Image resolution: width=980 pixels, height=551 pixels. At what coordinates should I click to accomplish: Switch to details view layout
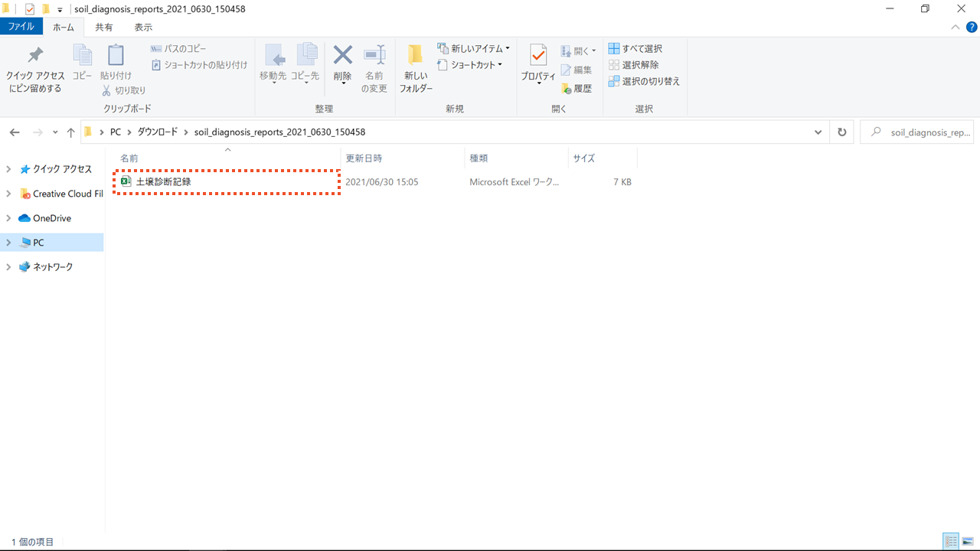[951, 542]
